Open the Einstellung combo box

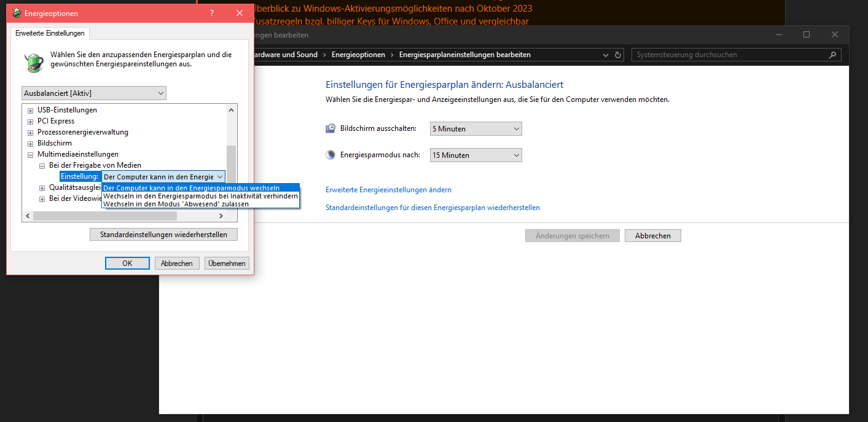point(163,177)
